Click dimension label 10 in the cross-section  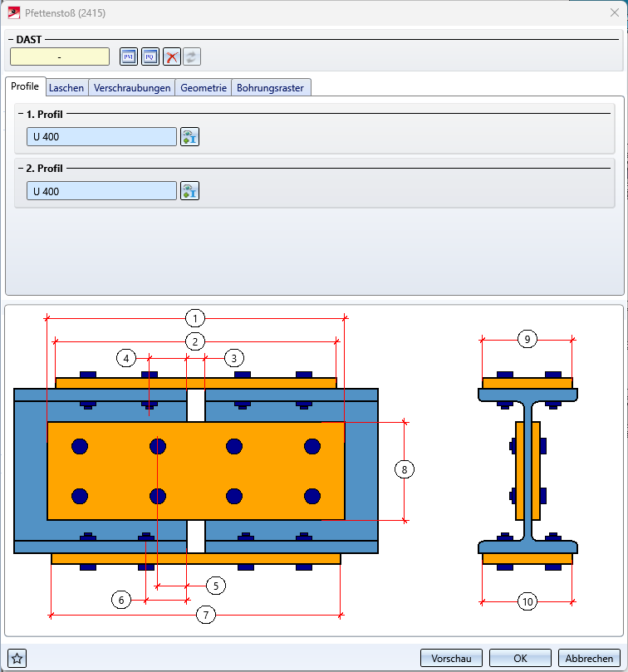(x=527, y=601)
